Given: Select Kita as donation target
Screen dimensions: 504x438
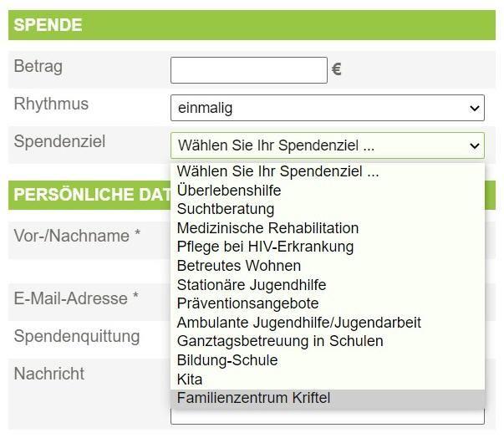Looking at the screenshot, I should click(x=190, y=379).
